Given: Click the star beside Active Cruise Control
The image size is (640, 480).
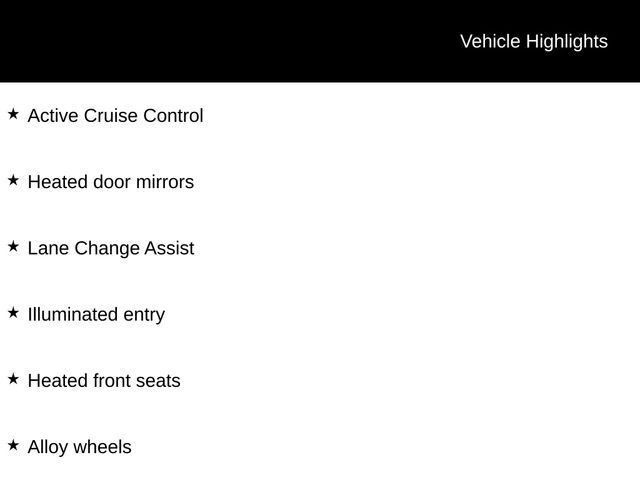Looking at the screenshot, I should tap(13, 114).
